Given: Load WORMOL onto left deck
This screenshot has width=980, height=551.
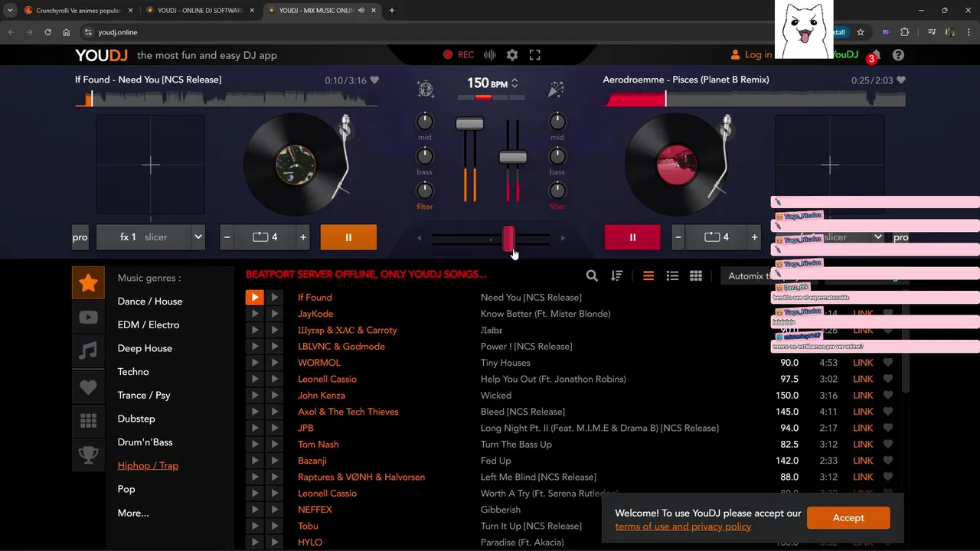Looking at the screenshot, I should pyautogui.click(x=254, y=363).
